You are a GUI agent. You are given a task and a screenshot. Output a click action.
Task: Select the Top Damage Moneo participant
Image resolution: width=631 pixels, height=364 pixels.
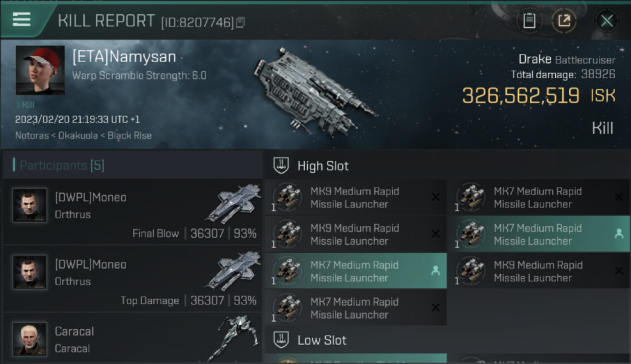click(132, 279)
